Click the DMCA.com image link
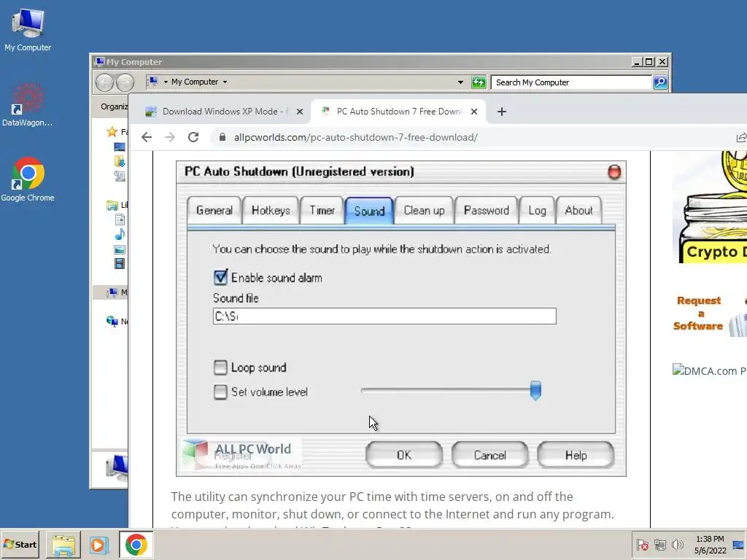This screenshot has height=560, width=747. [709, 370]
